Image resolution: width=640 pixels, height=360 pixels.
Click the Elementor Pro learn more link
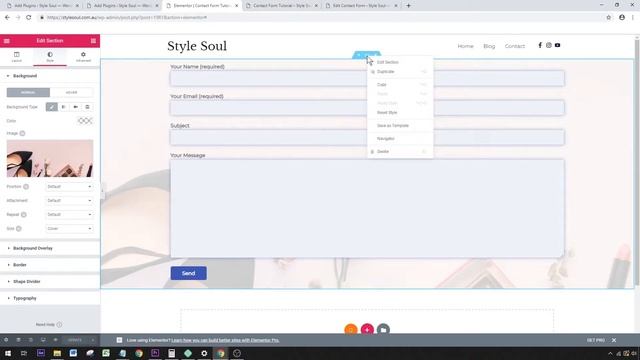click(225, 340)
